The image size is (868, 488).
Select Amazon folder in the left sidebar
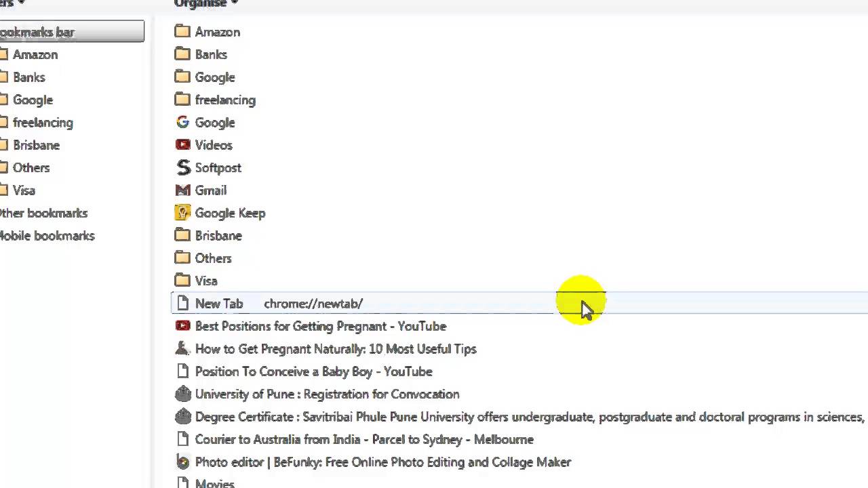(35, 55)
